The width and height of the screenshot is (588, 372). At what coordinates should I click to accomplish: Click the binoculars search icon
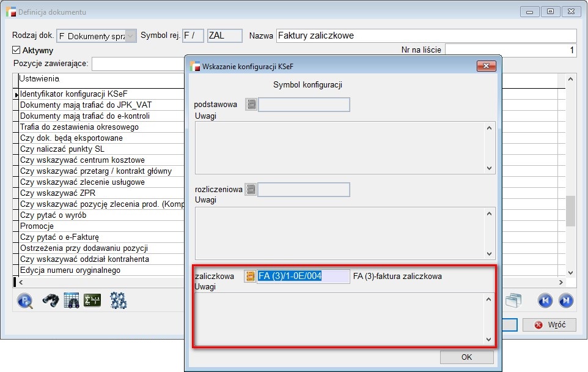[x=50, y=300]
